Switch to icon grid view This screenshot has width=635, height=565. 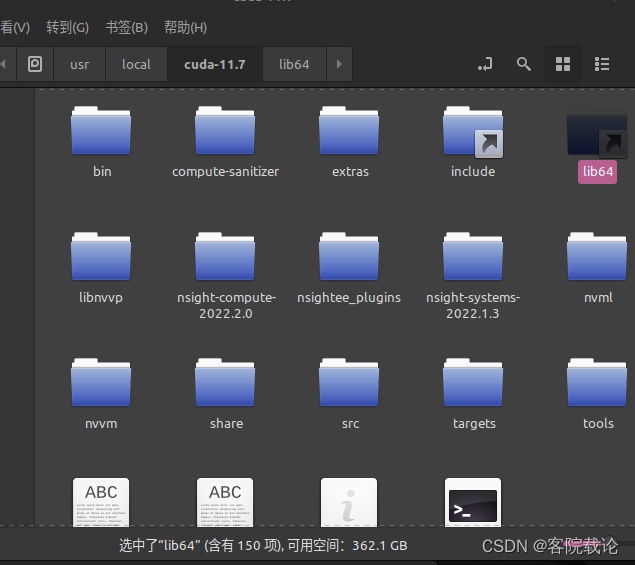point(563,64)
